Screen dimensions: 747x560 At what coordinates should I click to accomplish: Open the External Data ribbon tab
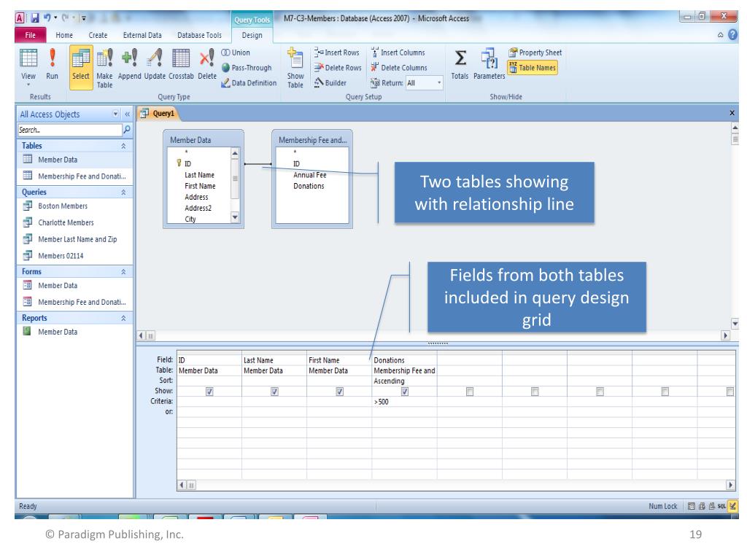(x=142, y=35)
